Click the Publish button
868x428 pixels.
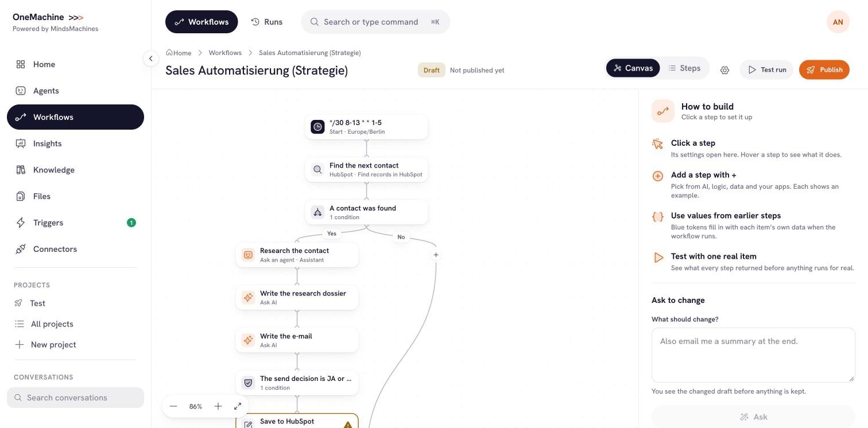point(824,70)
